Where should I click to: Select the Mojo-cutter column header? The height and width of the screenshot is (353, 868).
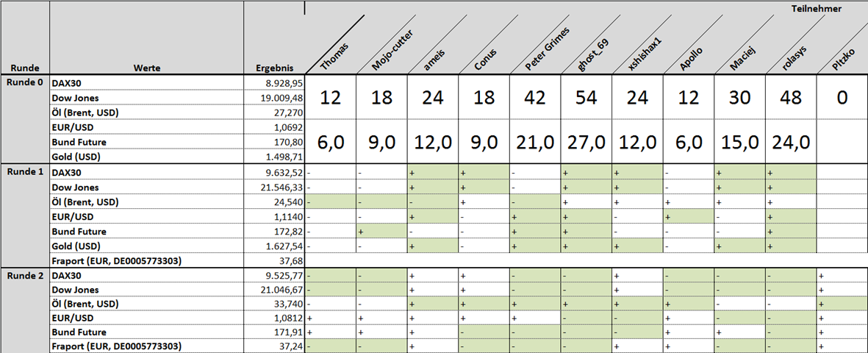click(x=392, y=51)
